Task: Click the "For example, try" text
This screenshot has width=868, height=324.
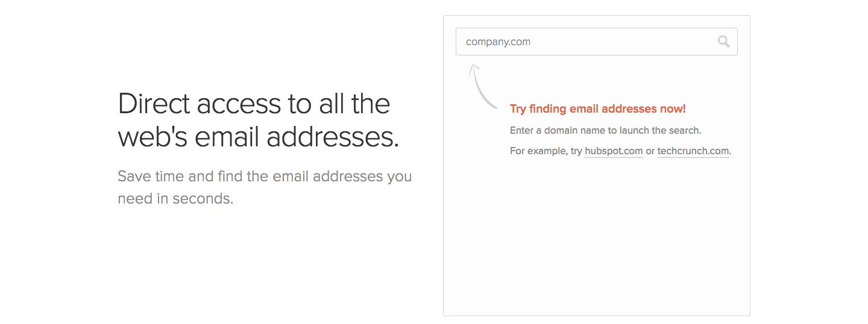Action: pyautogui.click(x=546, y=151)
